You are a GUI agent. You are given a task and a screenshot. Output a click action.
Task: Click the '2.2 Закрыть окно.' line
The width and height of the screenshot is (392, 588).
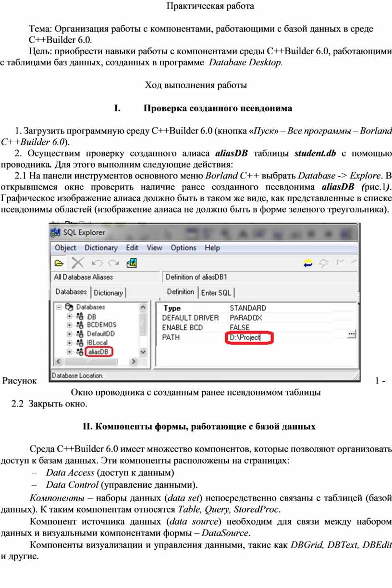(x=49, y=404)
